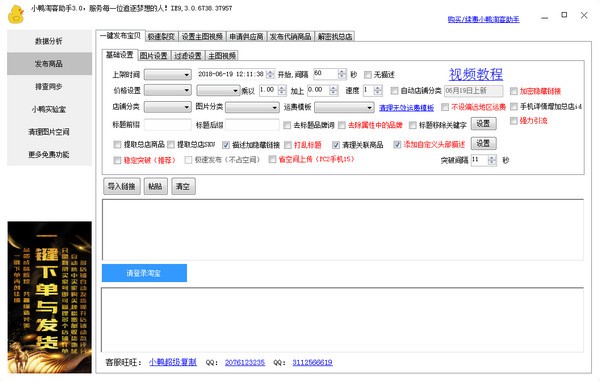Click QQ link 3112566619

(x=312, y=362)
